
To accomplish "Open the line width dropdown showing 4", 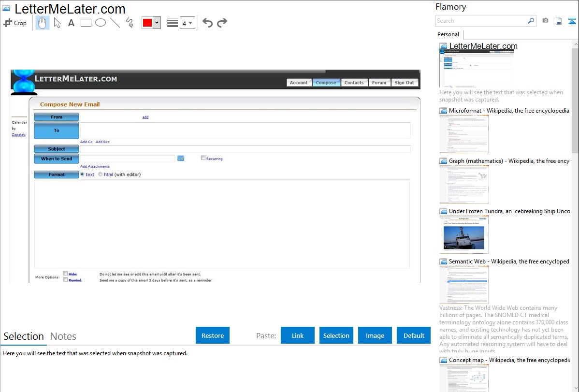I will [x=188, y=23].
